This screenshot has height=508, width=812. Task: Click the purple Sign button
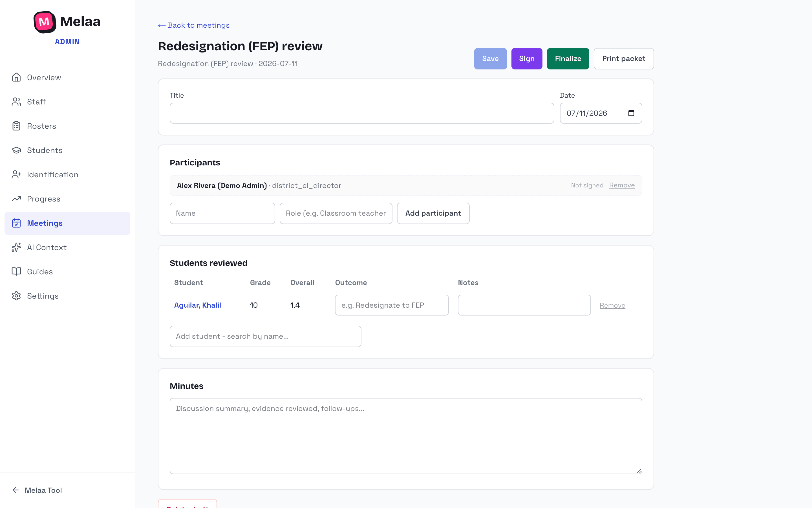pos(526,58)
